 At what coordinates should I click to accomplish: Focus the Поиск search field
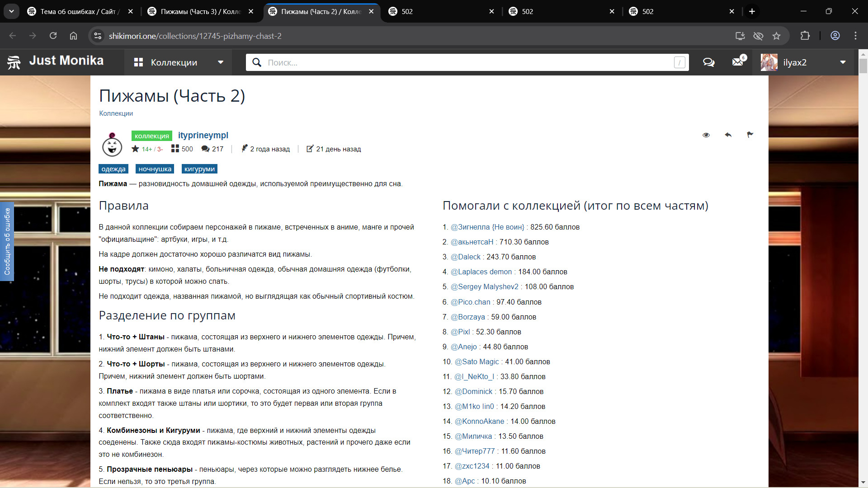[x=468, y=62]
